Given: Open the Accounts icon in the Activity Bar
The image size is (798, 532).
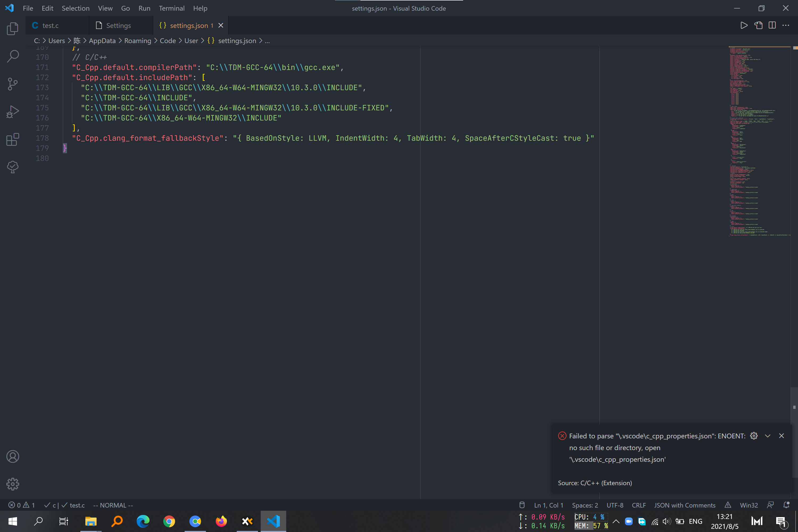Looking at the screenshot, I should [13, 456].
